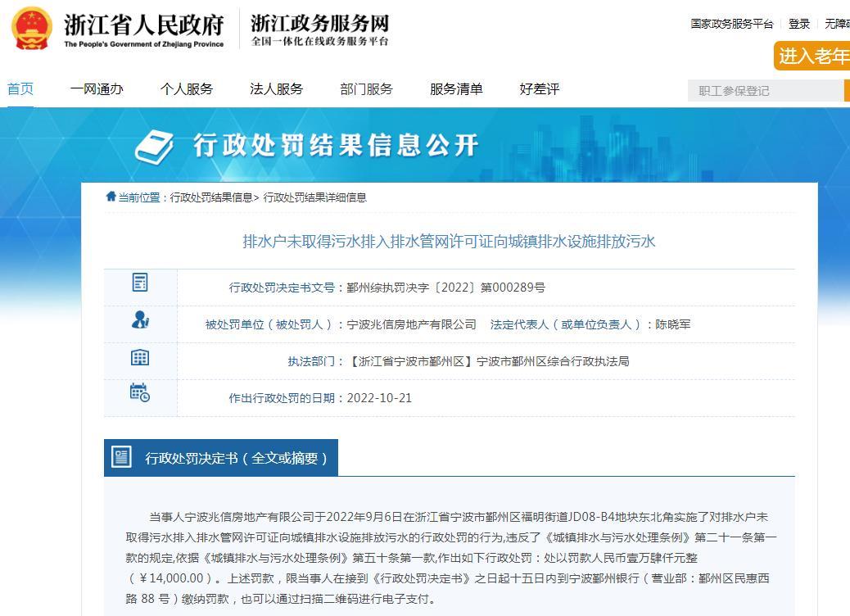Click the national emblem logo
This screenshot has height=616, width=850.
tap(31, 29)
